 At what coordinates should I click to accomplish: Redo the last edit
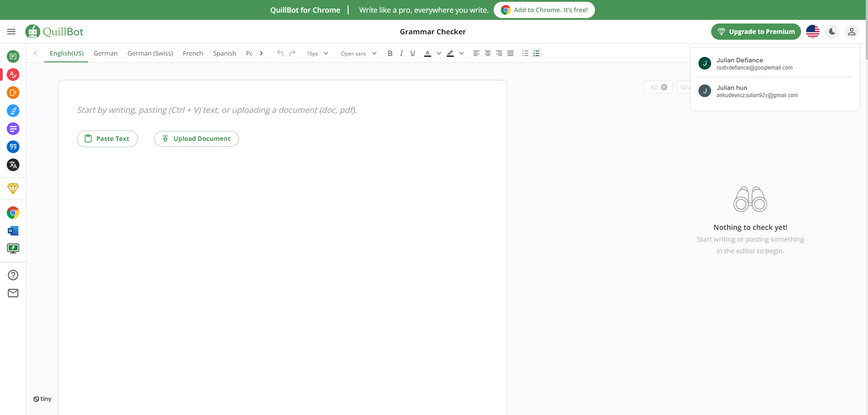tap(292, 53)
